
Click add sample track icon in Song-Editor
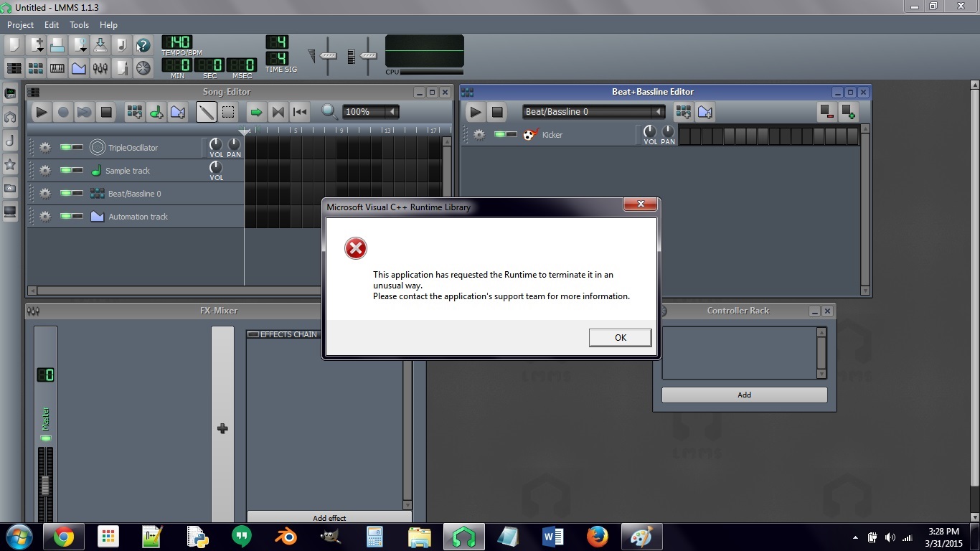pyautogui.click(x=156, y=112)
